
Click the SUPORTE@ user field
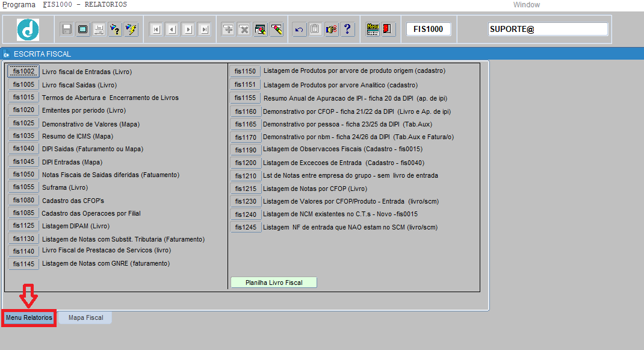[548, 29]
